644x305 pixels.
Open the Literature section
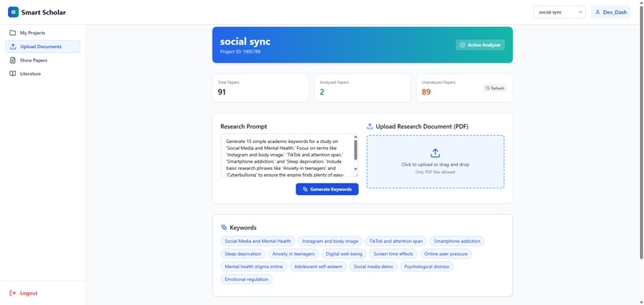coord(42,74)
